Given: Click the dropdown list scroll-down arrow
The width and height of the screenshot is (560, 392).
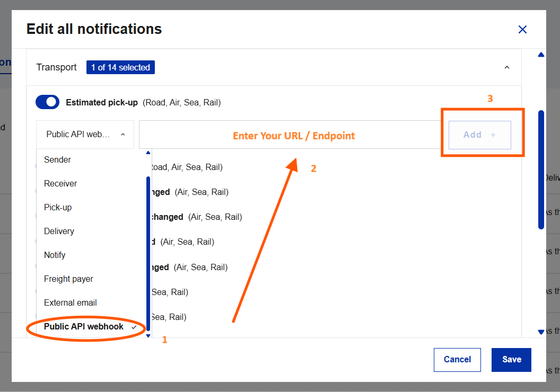Looking at the screenshot, I should point(148,335).
